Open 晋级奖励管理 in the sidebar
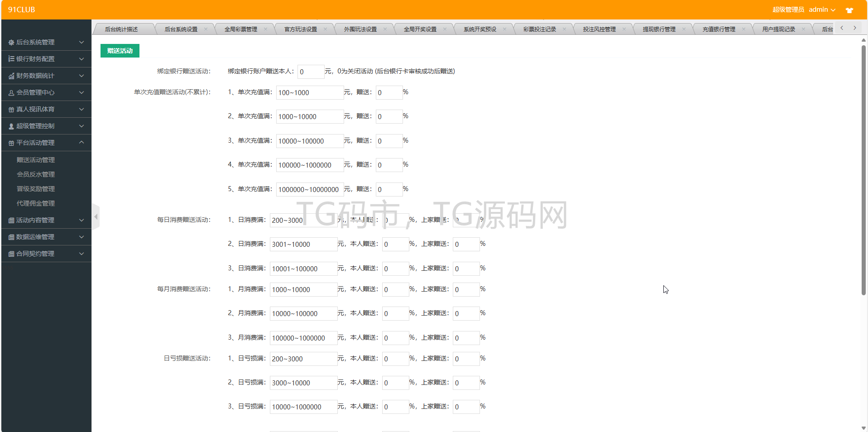 coord(36,189)
